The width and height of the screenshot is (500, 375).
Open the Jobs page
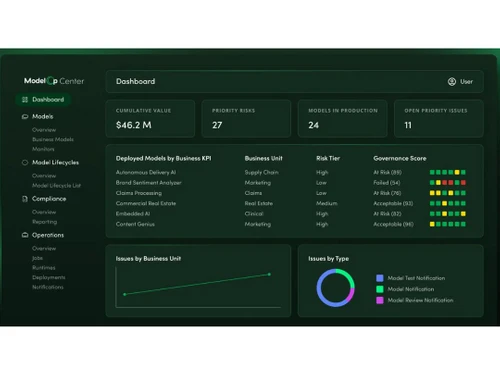[x=37, y=258]
